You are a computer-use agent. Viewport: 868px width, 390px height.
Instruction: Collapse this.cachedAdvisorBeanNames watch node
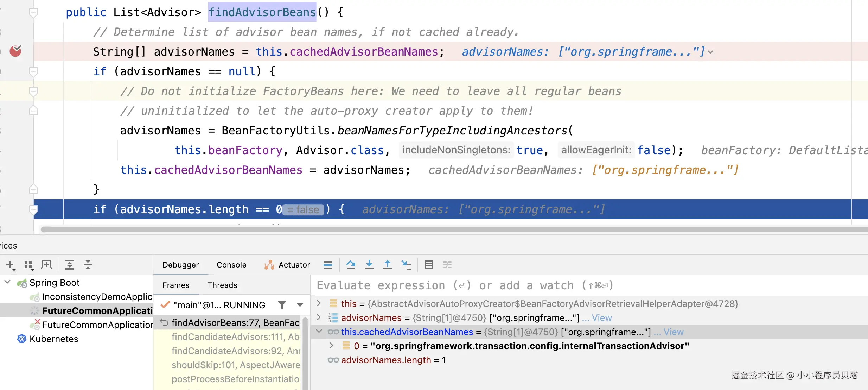tap(319, 332)
